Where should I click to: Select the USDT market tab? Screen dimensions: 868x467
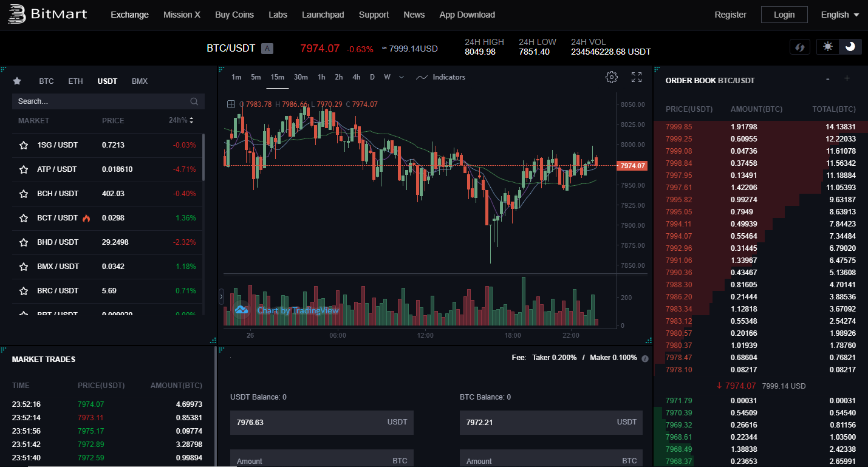point(108,81)
